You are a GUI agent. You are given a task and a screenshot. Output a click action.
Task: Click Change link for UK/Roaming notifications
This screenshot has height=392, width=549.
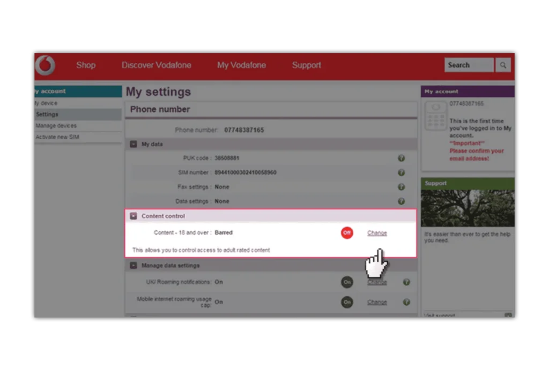click(x=377, y=282)
